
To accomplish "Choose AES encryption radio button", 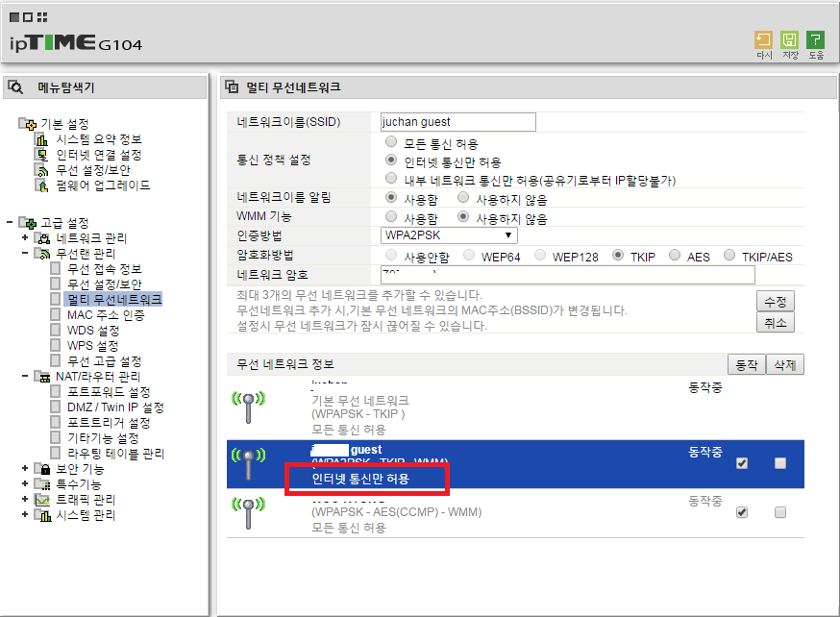I will (675, 255).
